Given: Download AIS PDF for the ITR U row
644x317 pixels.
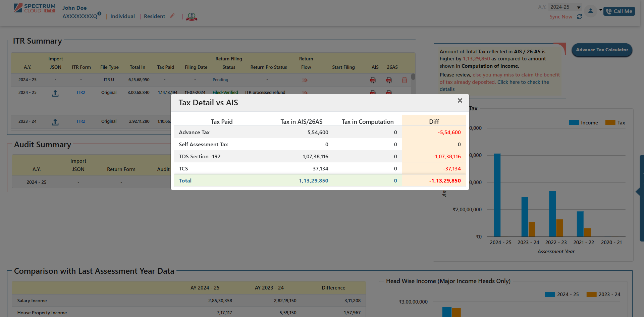Looking at the screenshot, I should (373, 80).
